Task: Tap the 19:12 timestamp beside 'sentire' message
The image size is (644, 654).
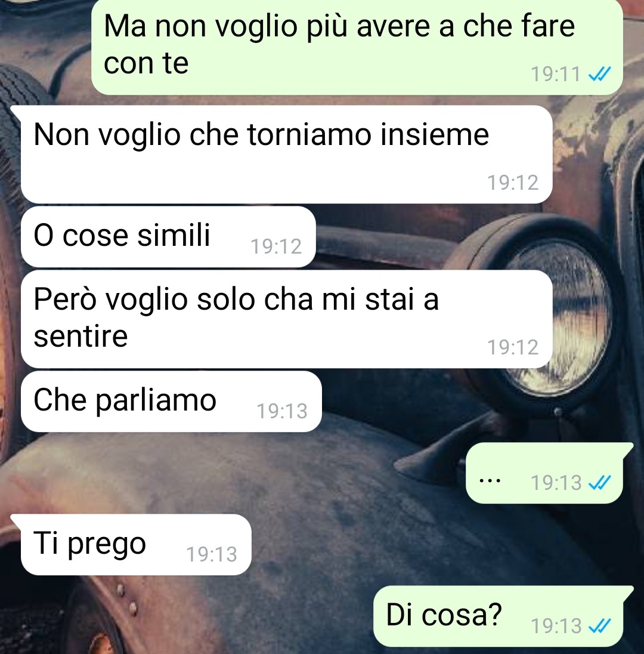Action: pyautogui.click(x=513, y=347)
